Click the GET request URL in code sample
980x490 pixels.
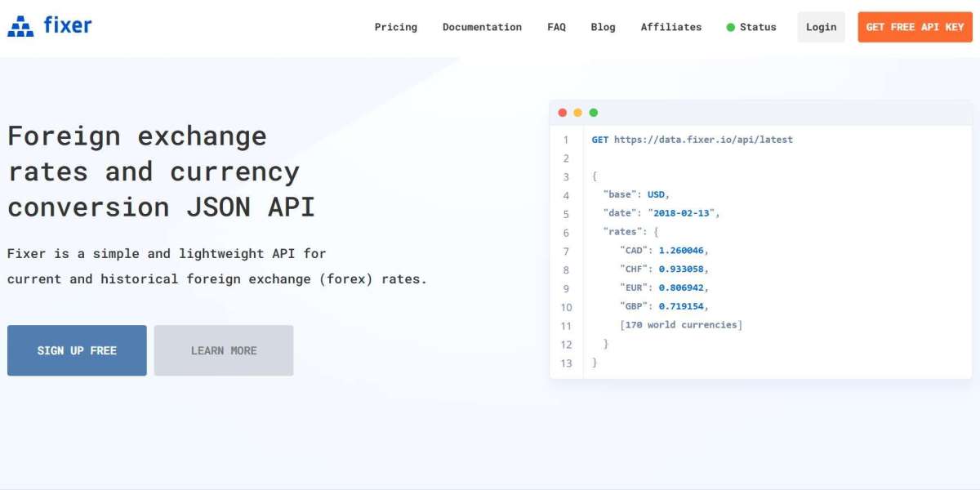[x=703, y=140]
